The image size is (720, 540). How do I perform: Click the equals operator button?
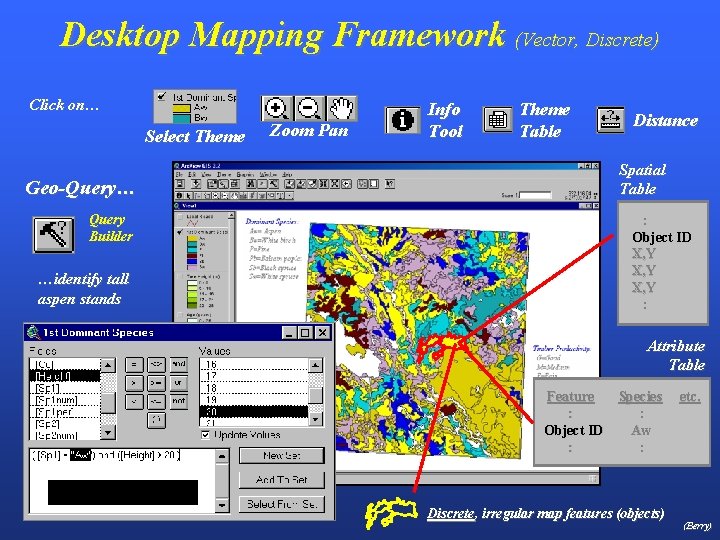click(134, 365)
